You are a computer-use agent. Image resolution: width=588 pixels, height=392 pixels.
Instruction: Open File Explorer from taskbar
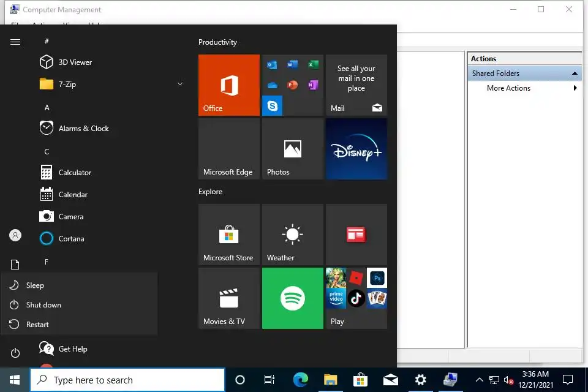330,380
